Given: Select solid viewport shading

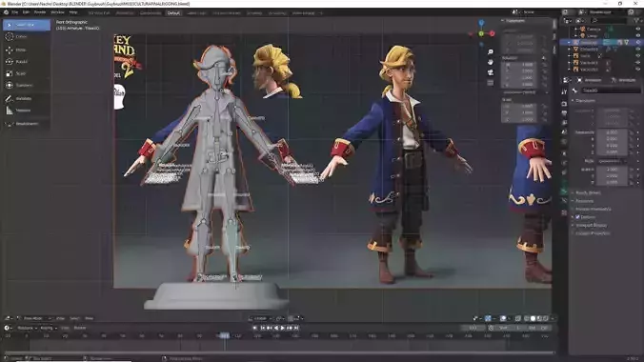Looking at the screenshot, I should [533, 318].
